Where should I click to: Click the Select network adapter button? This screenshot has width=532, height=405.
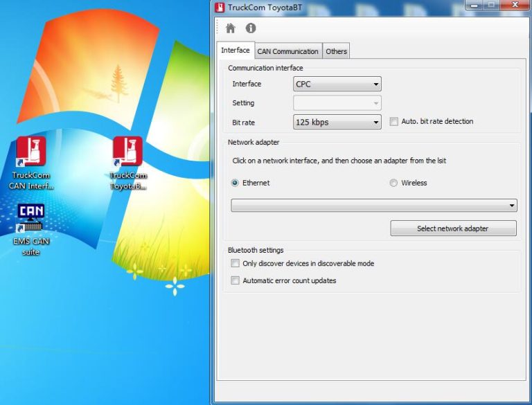point(453,228)
